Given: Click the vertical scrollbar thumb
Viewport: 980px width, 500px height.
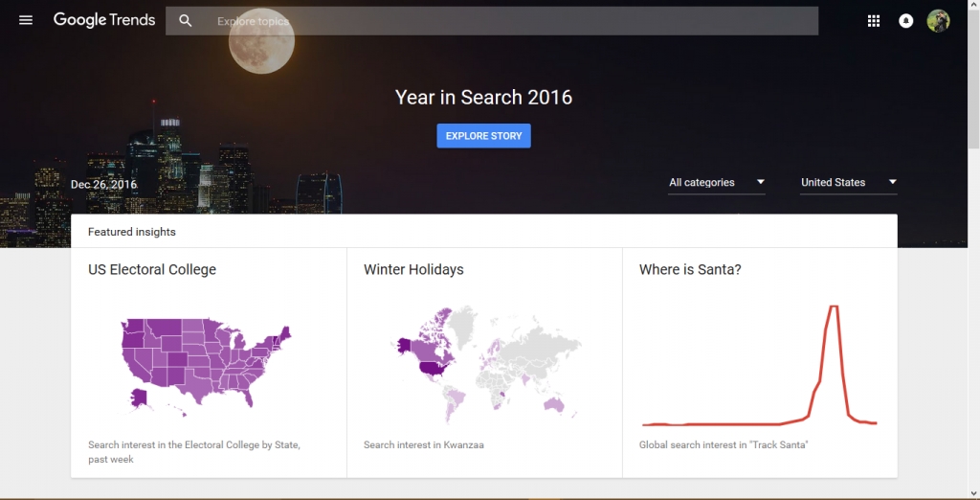Looking at the screenshot, I should coord(973,80).
